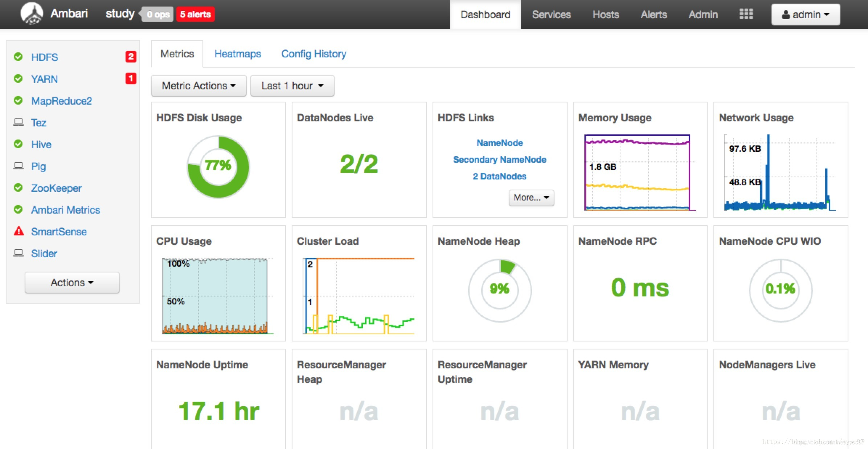Open the ZooKeeper service link
This screenshot has height=449, width=868.
click(x=56, y=188)
